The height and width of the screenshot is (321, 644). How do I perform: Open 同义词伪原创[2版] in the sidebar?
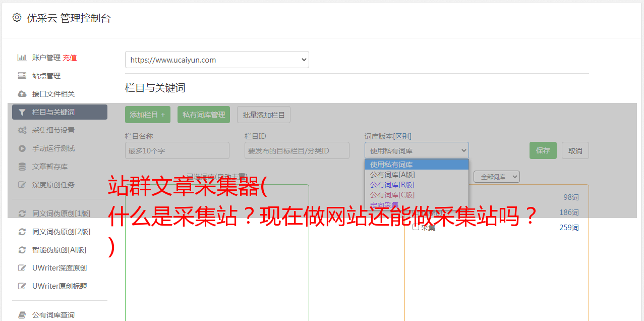(x=61, y=232)
